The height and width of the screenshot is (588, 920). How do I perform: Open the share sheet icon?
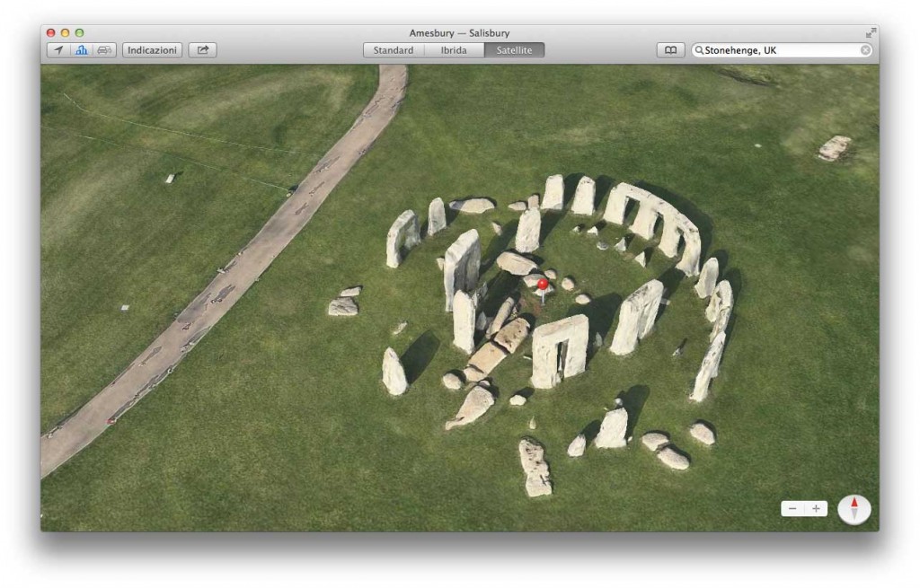[x=202, y=49]
